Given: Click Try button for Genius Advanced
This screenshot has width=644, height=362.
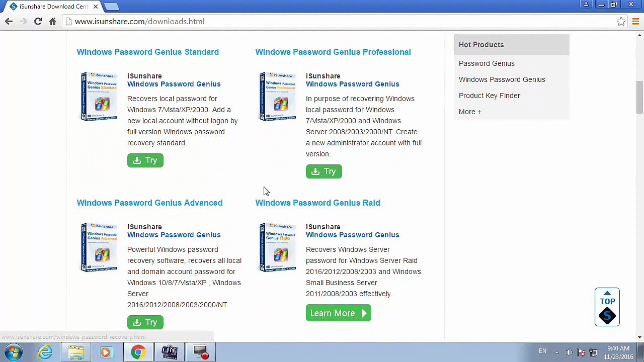Looking at the screenshot, I should (x=145, y=322).
